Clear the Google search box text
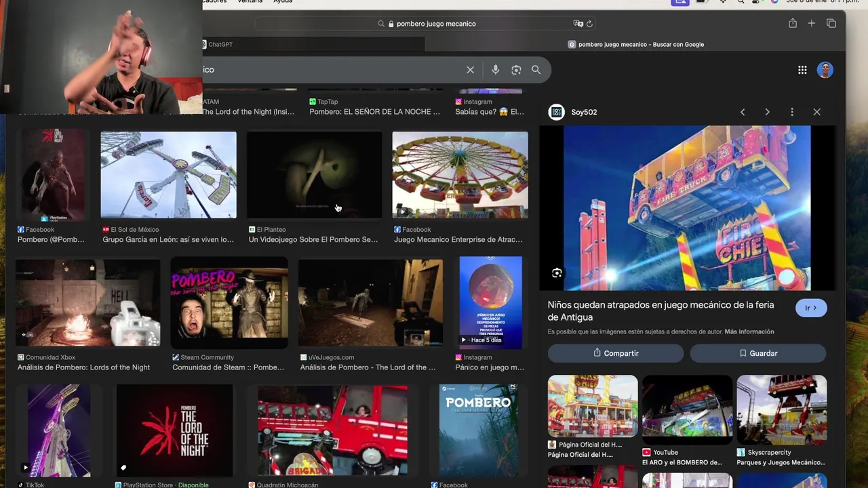The width and height of the screenshot is (868, 488). pyautogui.click(x=470, y=70)
